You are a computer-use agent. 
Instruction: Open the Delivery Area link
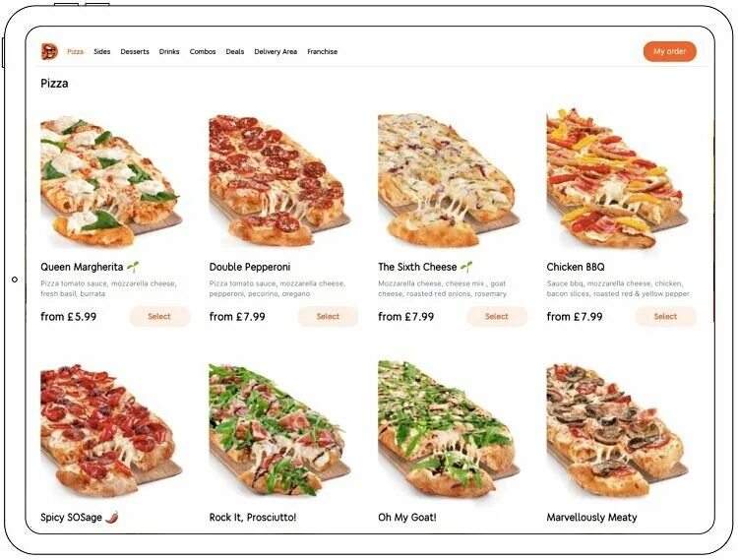tap(276, 52)
